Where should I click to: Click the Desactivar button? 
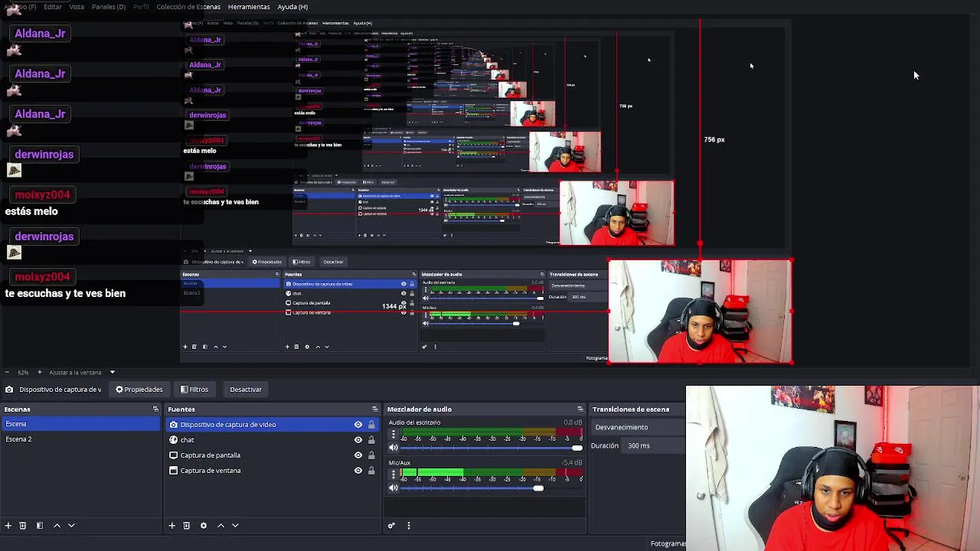(246, 390)
